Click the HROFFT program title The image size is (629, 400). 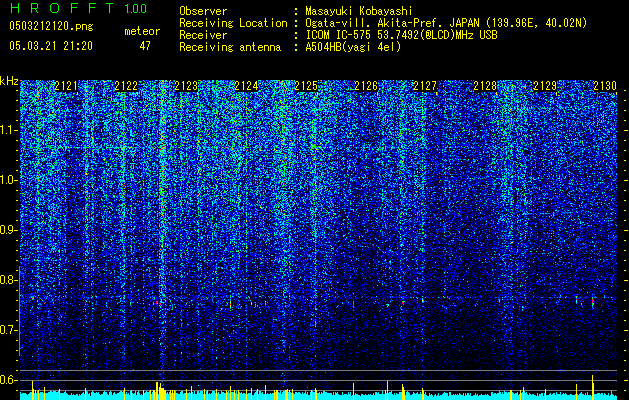(x=61, y=8)
